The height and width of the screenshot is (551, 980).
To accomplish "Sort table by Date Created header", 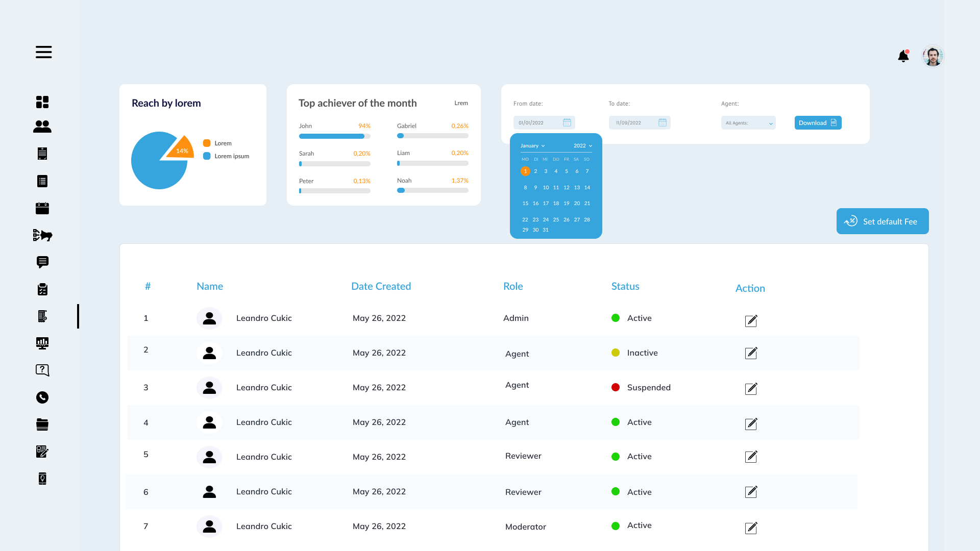I will (x=381, y=286).
